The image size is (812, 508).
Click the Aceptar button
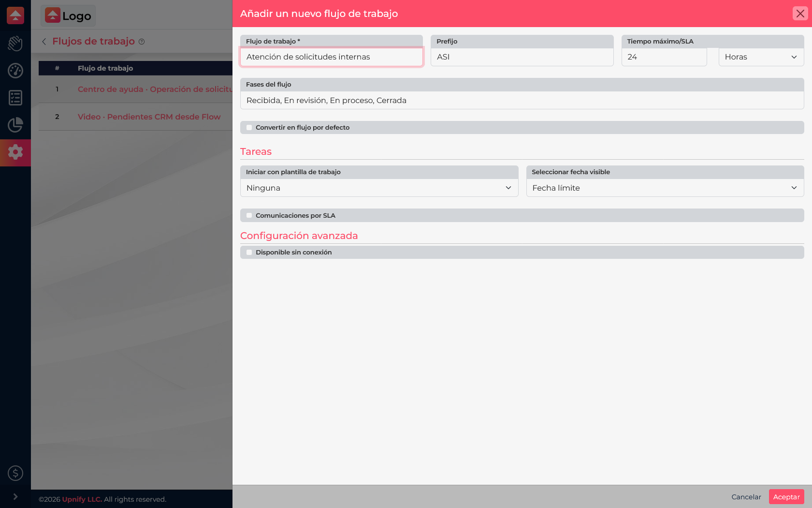(x=786, y=497)
